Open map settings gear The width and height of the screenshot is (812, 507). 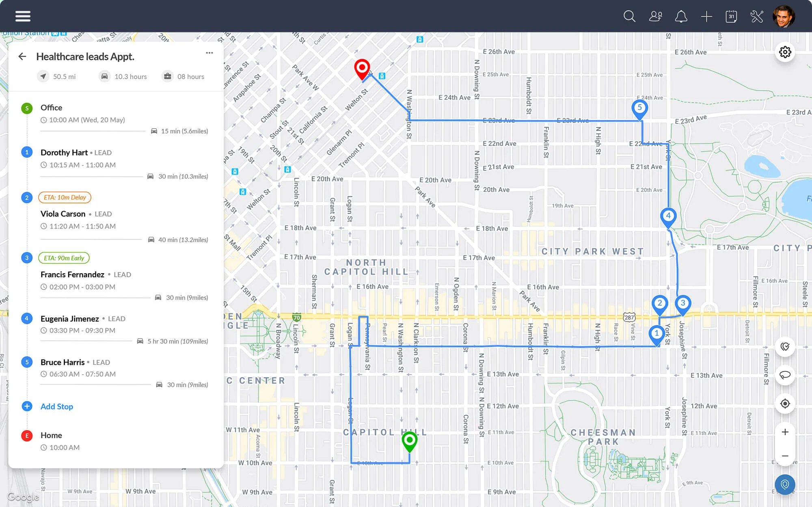point(785,52)
